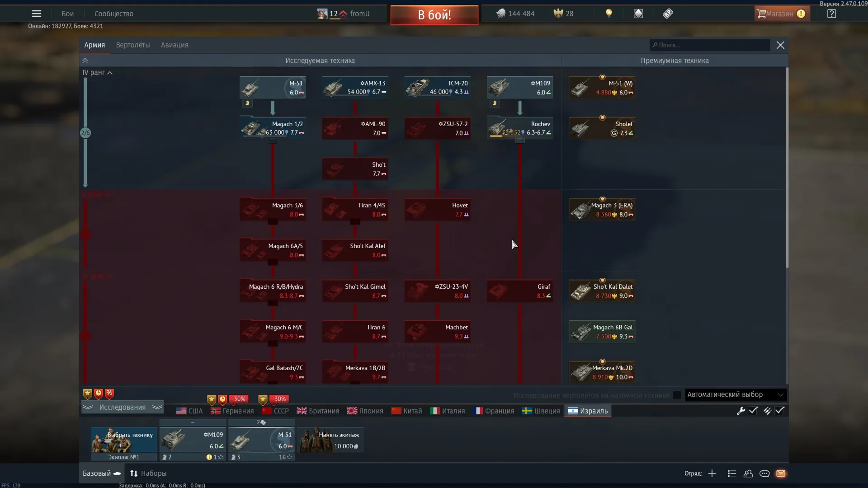Click Нанять экипаж for 10 000
Screen dimensions: 868x488
click(330, 440)
